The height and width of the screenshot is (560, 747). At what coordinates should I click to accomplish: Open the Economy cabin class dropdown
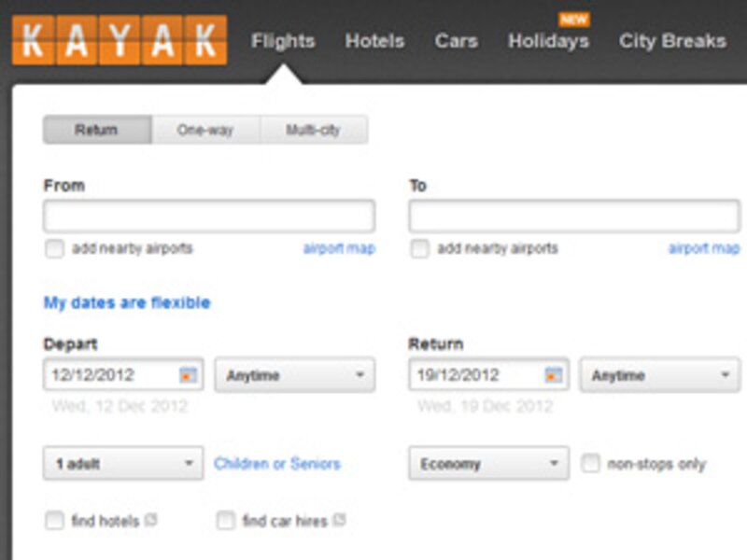click(x=486, y=462)
